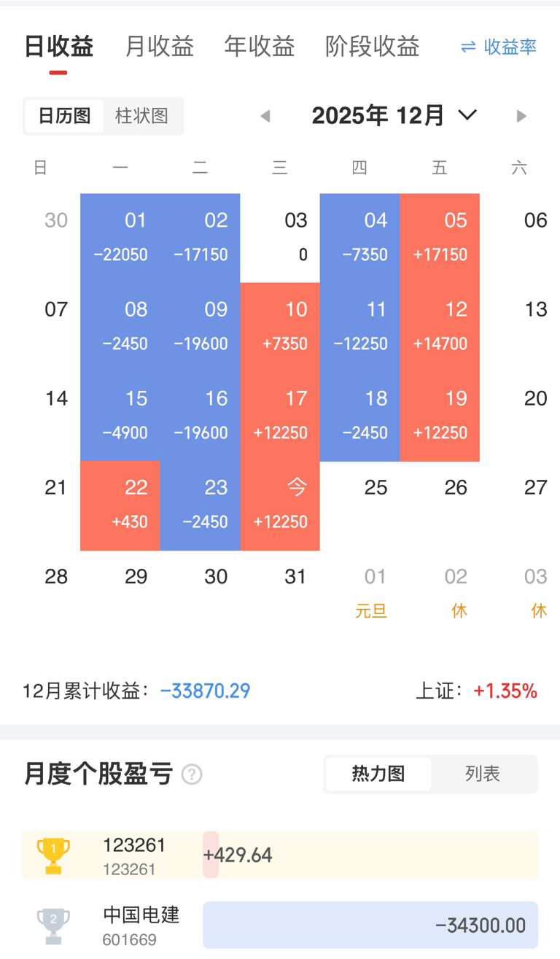The height and width of the screenshot is (959, 560).
Task: Switch stock profit view to 热力图
Action: click(378, 774)
